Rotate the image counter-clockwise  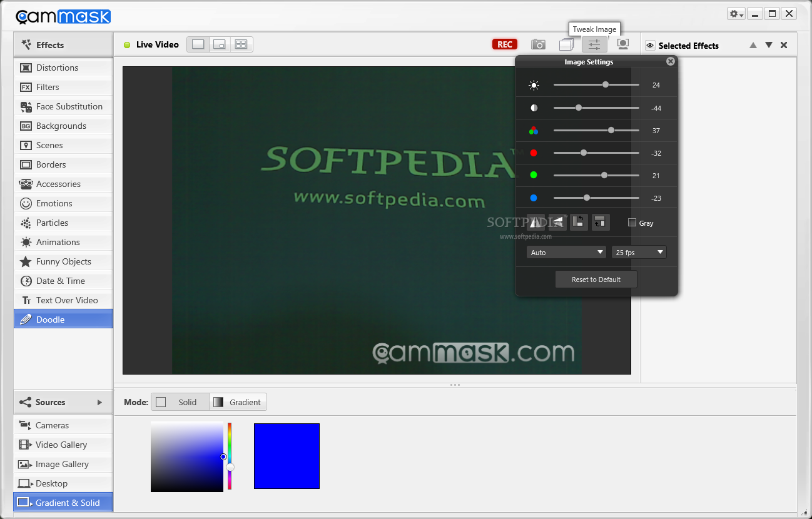(579, 222)
